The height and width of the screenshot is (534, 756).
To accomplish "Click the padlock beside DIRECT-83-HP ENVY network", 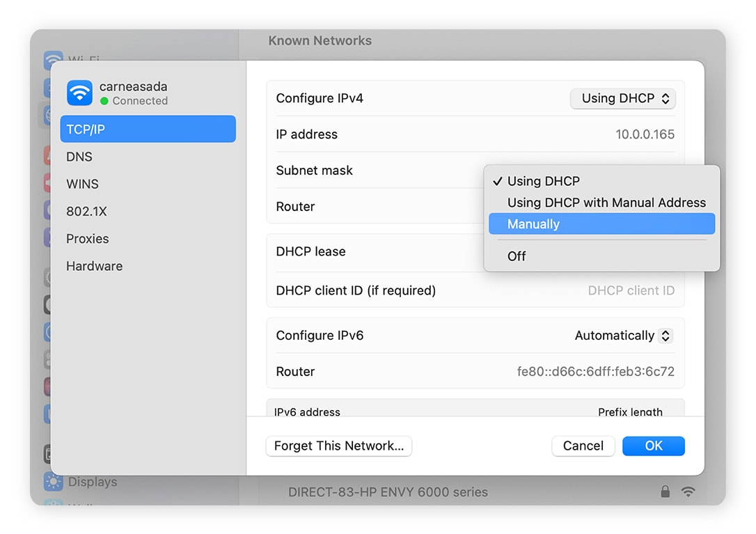I will coord(665,492).
